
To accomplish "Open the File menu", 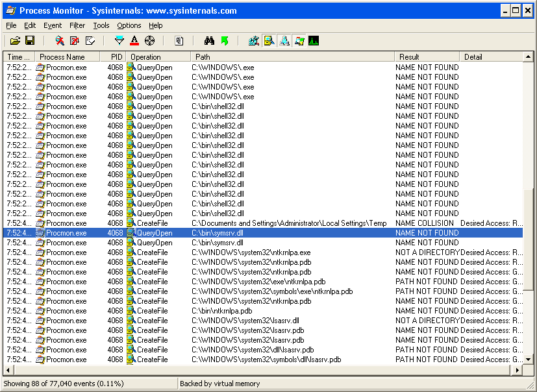I will (x=11, y=26).
